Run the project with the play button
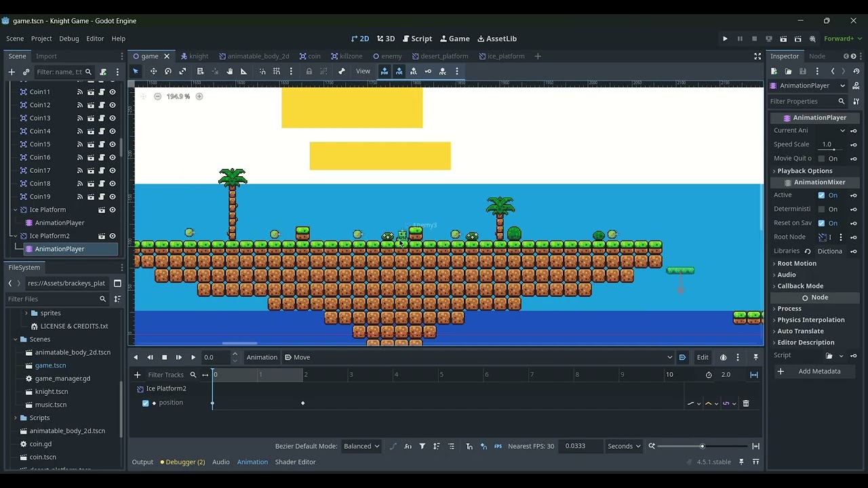Viewport: 868px width, 488px height. tap(725, 39)
